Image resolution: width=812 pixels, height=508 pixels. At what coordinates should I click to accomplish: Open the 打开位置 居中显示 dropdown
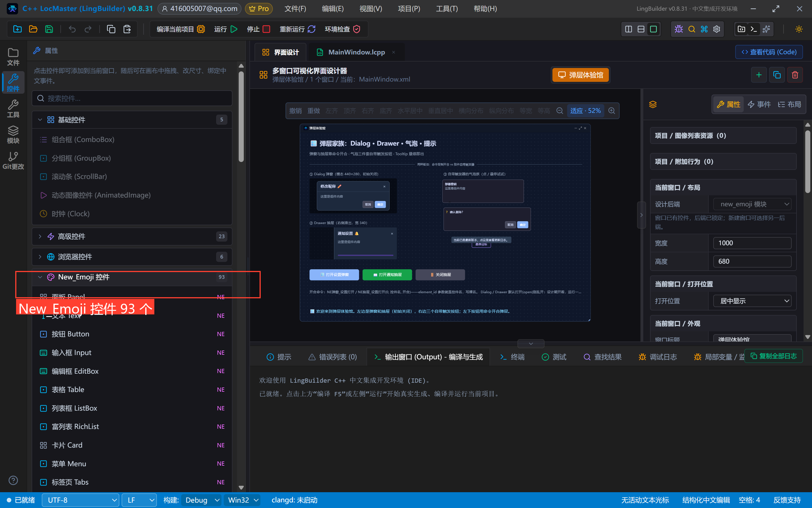pos(752,301)
